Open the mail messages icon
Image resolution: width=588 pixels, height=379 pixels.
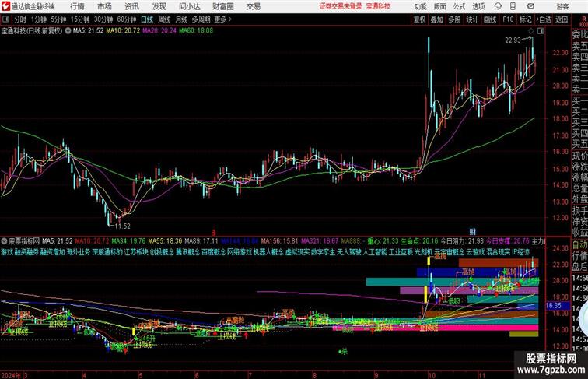pos(530,6)
